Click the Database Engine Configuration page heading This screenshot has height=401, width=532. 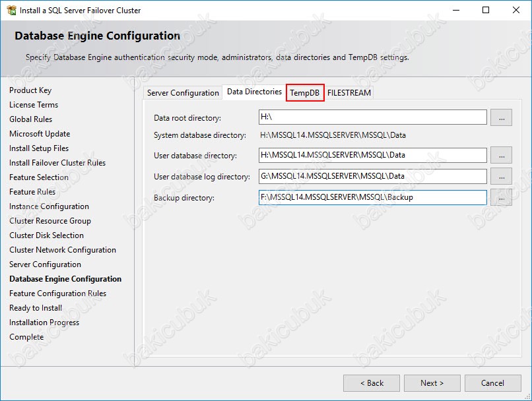click(98, 36)
